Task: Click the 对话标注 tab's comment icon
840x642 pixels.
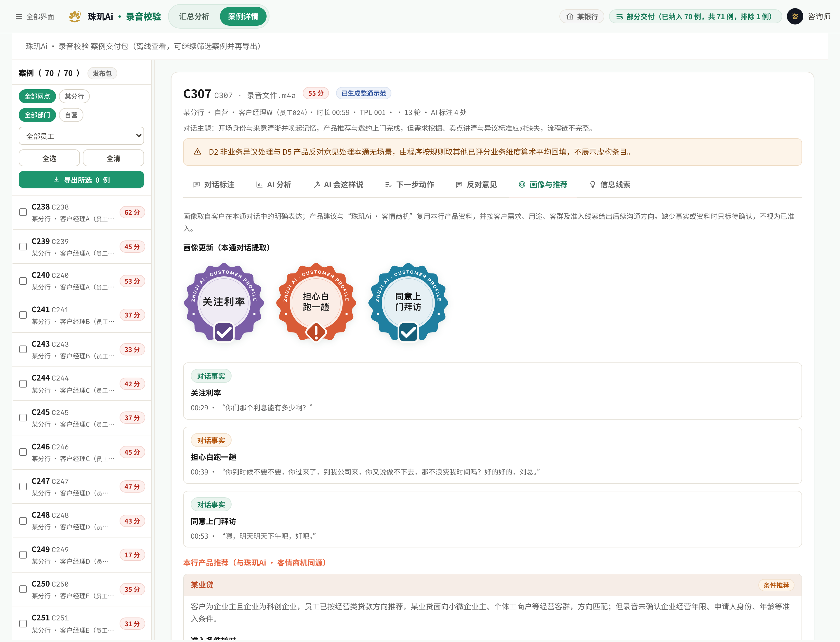Action: tap(196, 184)
